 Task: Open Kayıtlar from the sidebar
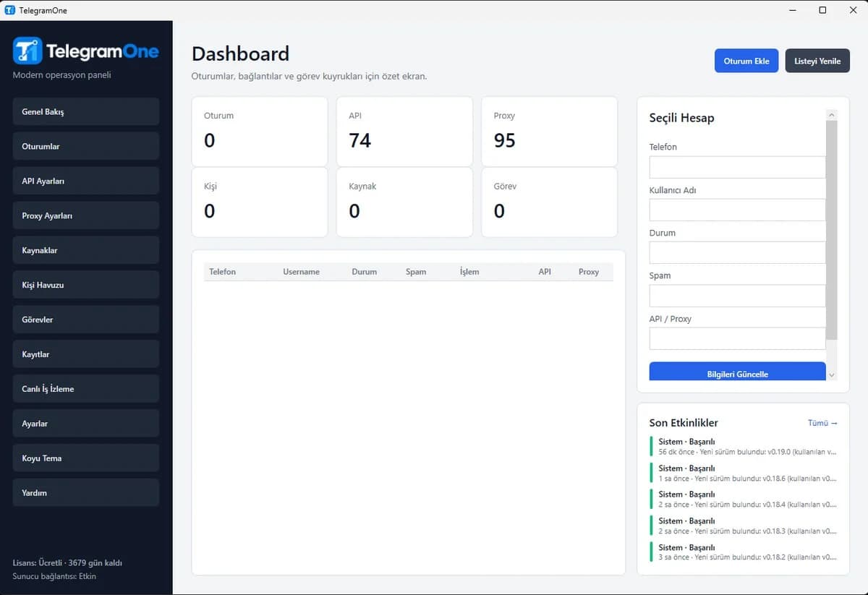(x=86, y=354)
